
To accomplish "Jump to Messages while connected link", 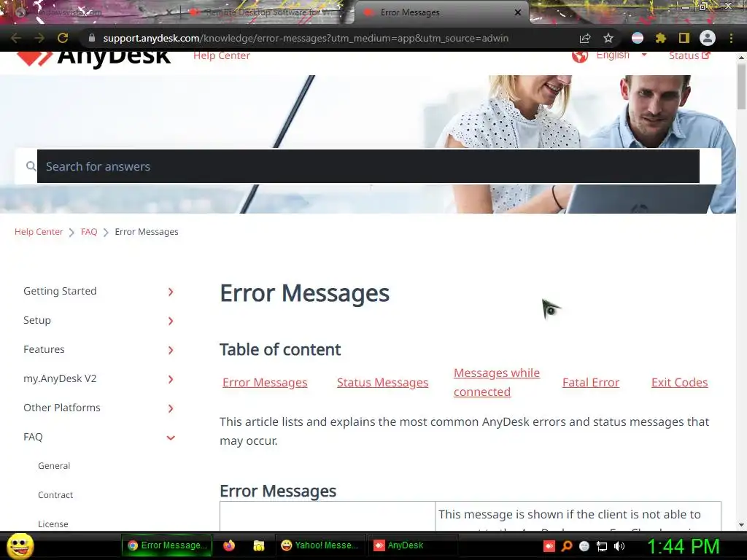I will (x=496, y=382).
